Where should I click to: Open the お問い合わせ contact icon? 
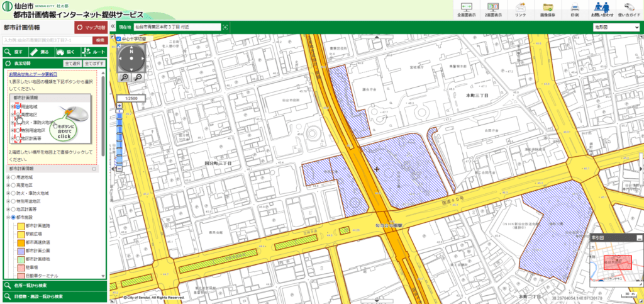click(601, 9)
